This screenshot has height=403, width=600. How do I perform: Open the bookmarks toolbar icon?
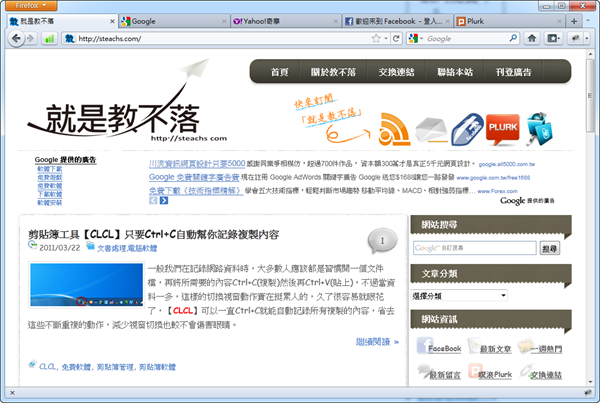click(553, 38)
